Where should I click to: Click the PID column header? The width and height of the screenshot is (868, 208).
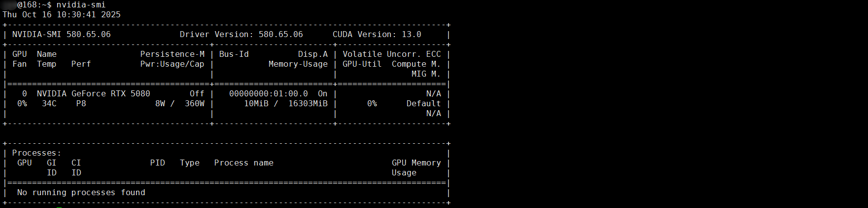(x=157, y=163)
